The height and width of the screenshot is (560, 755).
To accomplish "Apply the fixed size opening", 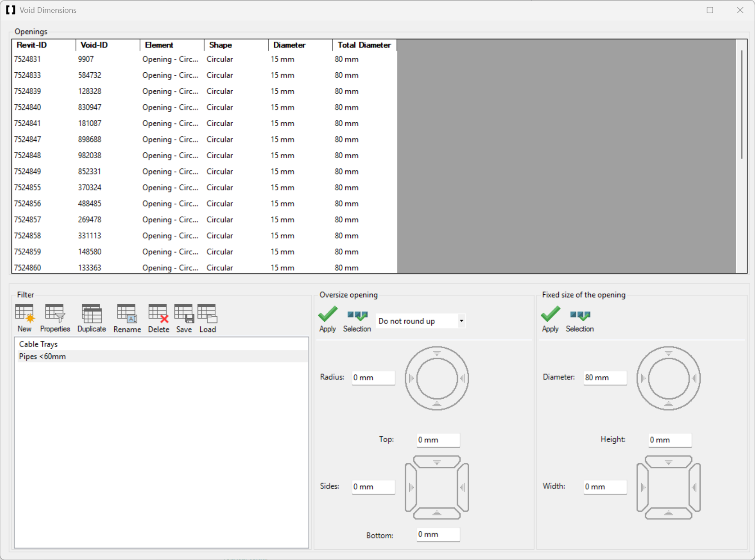I will pos(550,319).
